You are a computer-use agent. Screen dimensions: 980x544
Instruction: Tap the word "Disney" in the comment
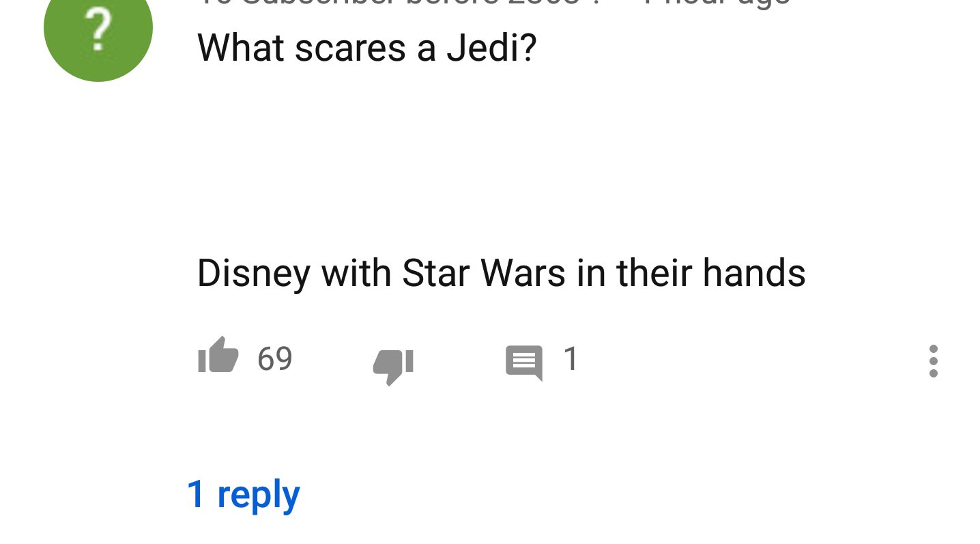point(254,274)
